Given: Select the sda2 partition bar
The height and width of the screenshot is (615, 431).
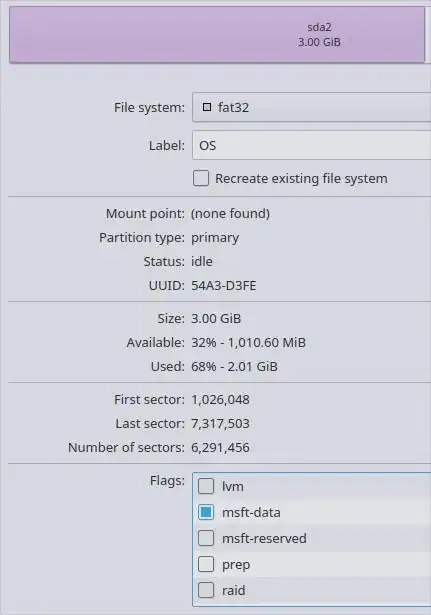Looking at the screenshot, I should tap(217, 34).
